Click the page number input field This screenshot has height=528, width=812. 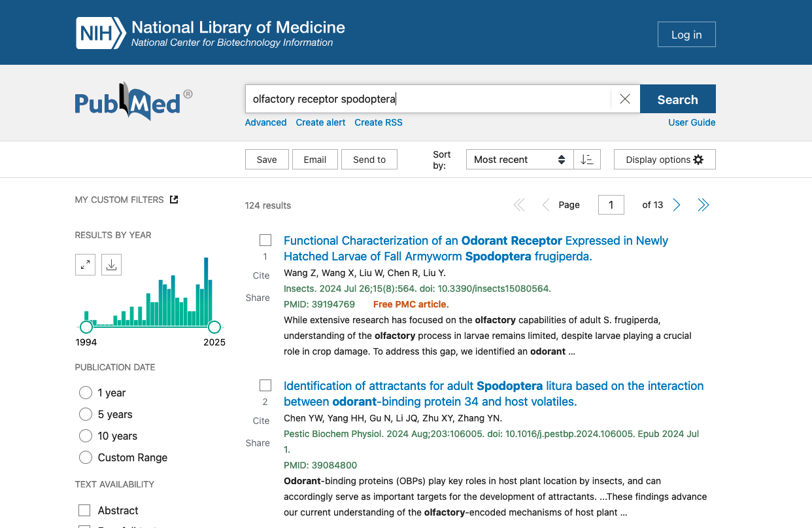pyautogui.click(x=611, y=205)
